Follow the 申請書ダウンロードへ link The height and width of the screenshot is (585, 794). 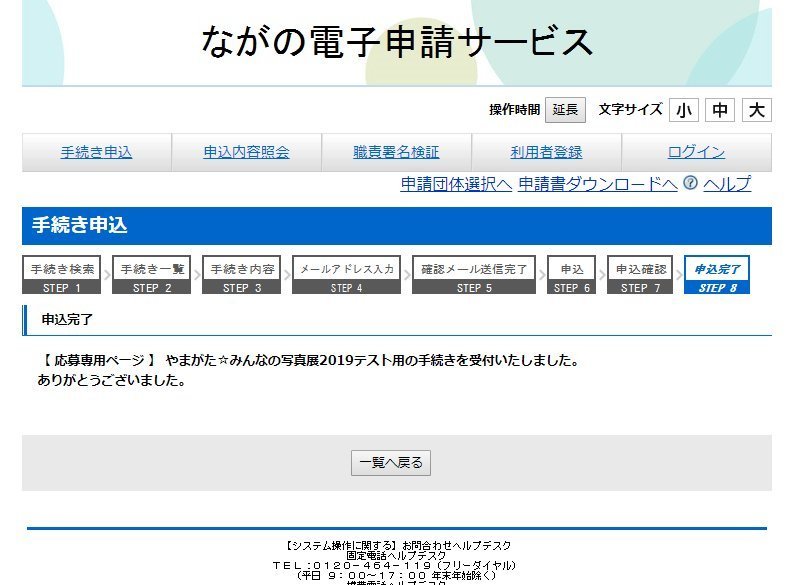pos(598,184)
